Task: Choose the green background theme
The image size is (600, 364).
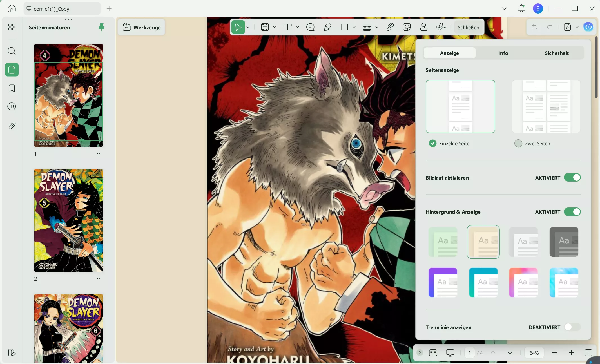Action: (443, 242)
